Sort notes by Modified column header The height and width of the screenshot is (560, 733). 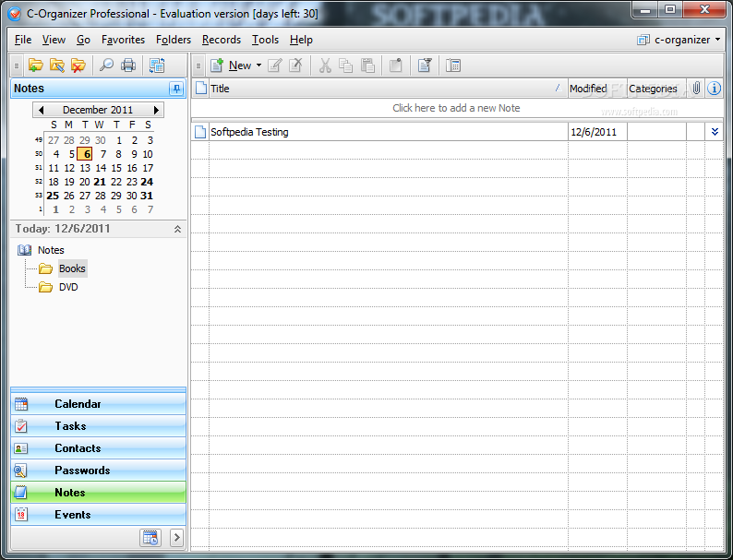(597, 89)
